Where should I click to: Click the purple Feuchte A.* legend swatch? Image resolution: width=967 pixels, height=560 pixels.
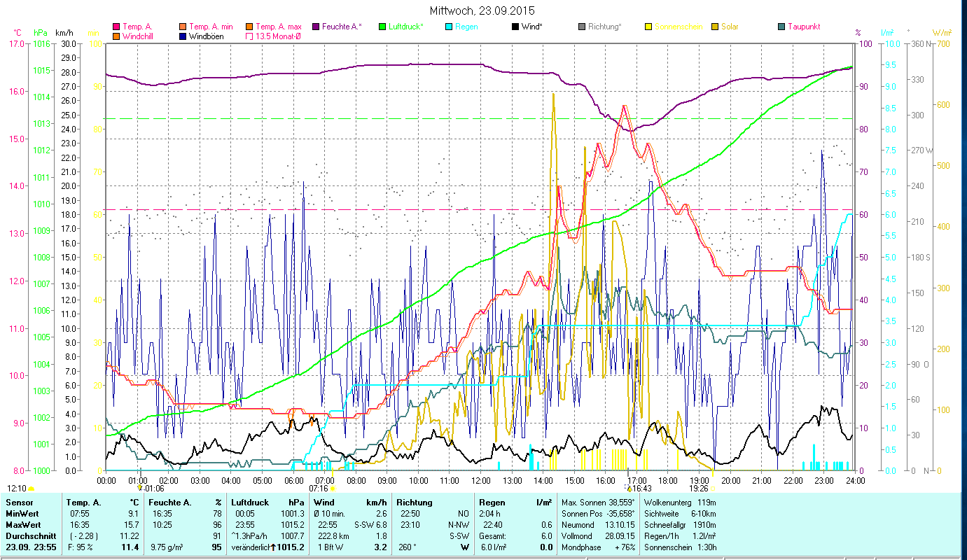[x=316, y=27]
